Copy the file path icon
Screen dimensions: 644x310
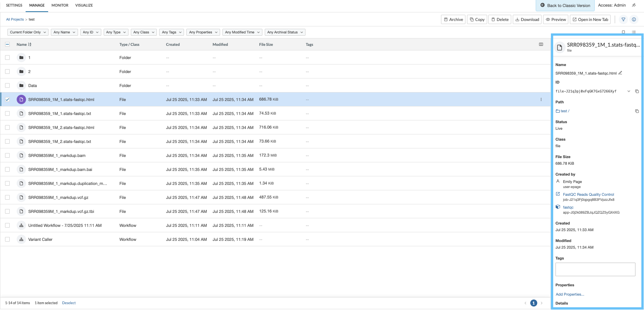(637, 111)
